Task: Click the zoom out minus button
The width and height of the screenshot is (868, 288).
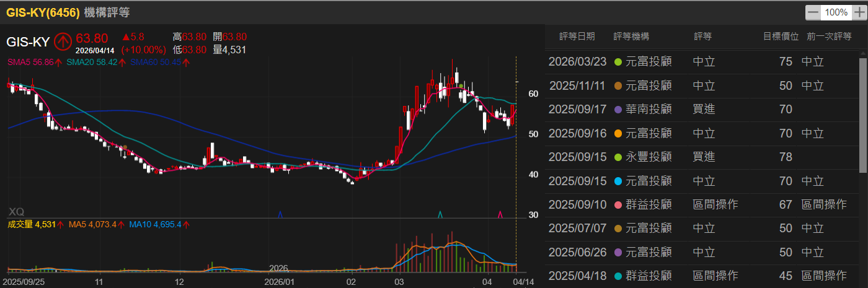Action: tap(812, 12)
